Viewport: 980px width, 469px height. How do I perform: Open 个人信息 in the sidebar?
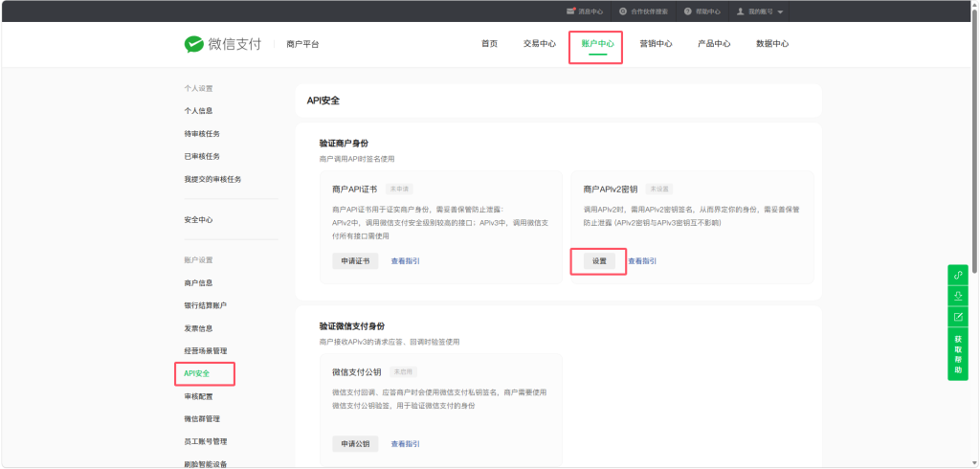[x=198, y=111]
